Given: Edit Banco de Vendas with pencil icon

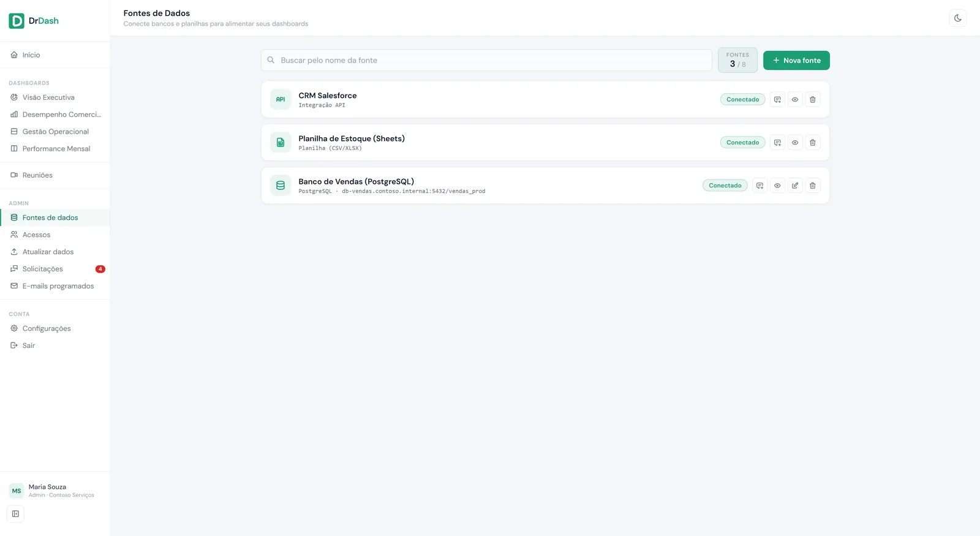Looking at the screenshot, I should pyautogui.click(x=795, y=185).
